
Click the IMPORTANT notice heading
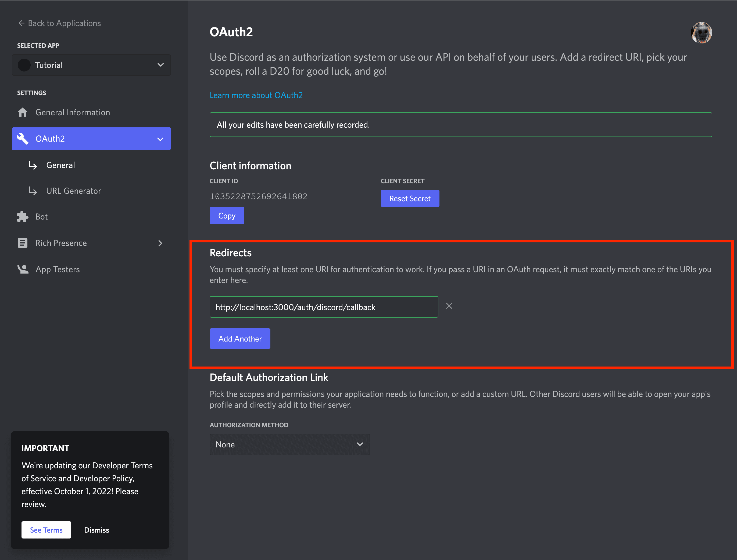tap(45, 448)
